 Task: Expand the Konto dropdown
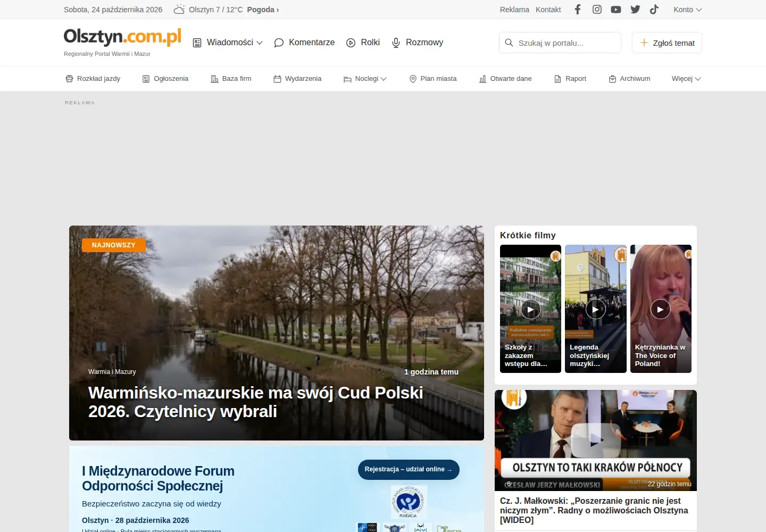688,10
